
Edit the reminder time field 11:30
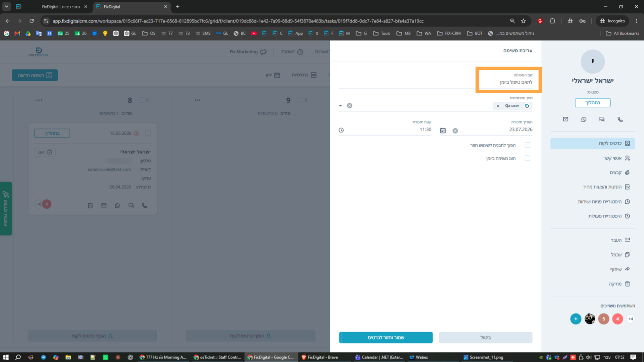385,130
